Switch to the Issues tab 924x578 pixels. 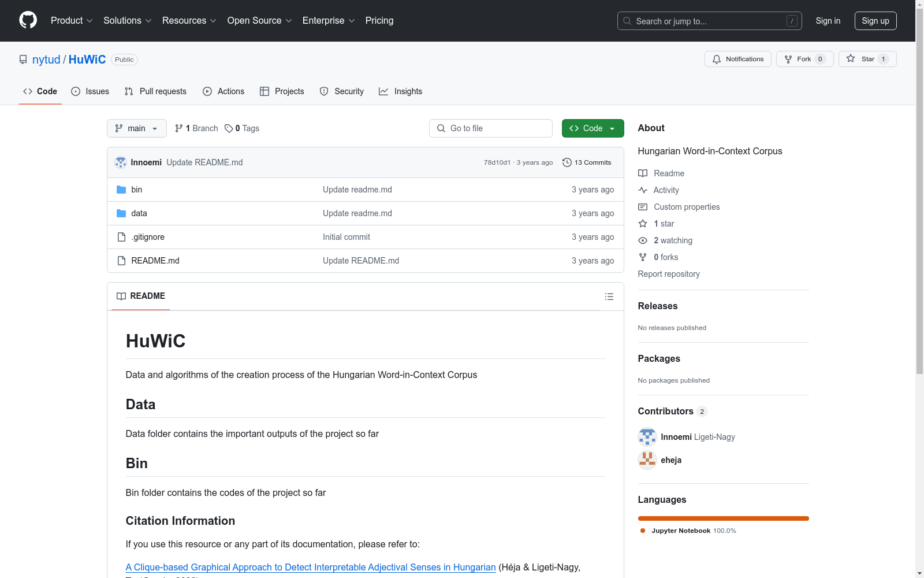pyautogui.click(x=90, y=91)
